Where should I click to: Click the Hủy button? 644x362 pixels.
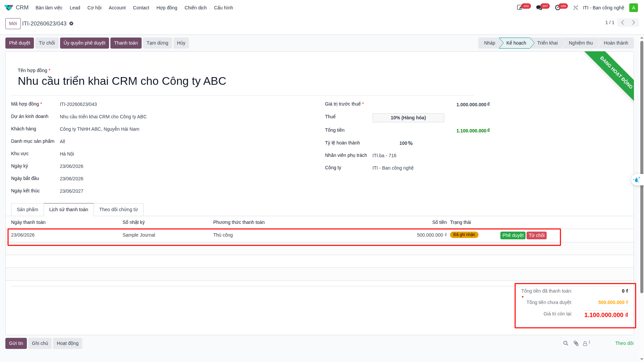coord(181,43)
